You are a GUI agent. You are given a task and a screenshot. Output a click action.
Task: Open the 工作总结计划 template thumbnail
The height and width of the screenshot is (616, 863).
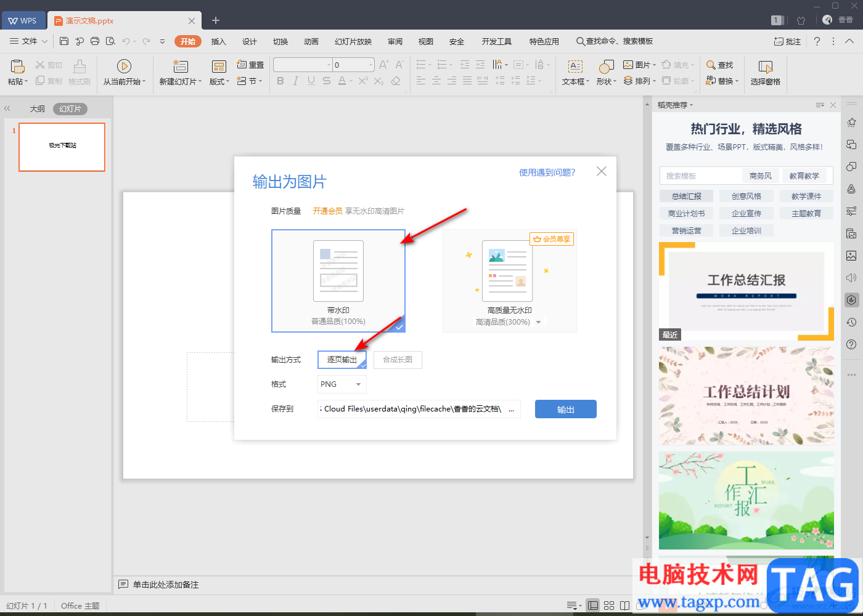(x=746, y=396)
